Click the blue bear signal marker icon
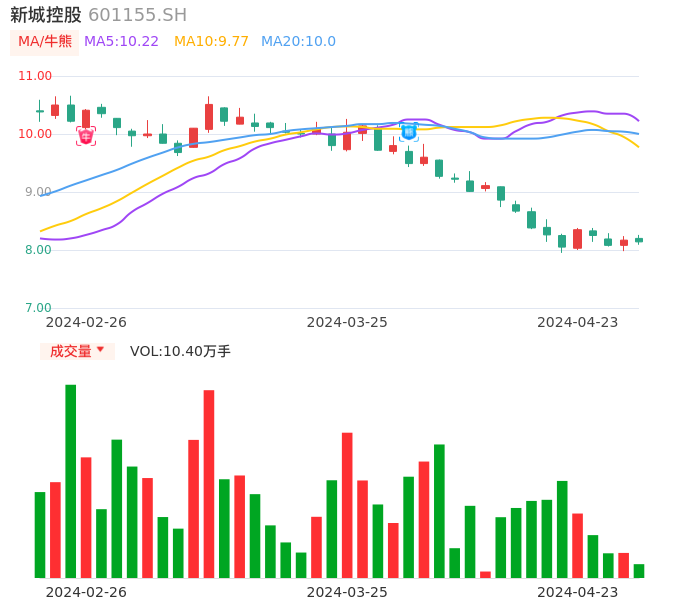This screenshot has width=686, height=606. 409,132
